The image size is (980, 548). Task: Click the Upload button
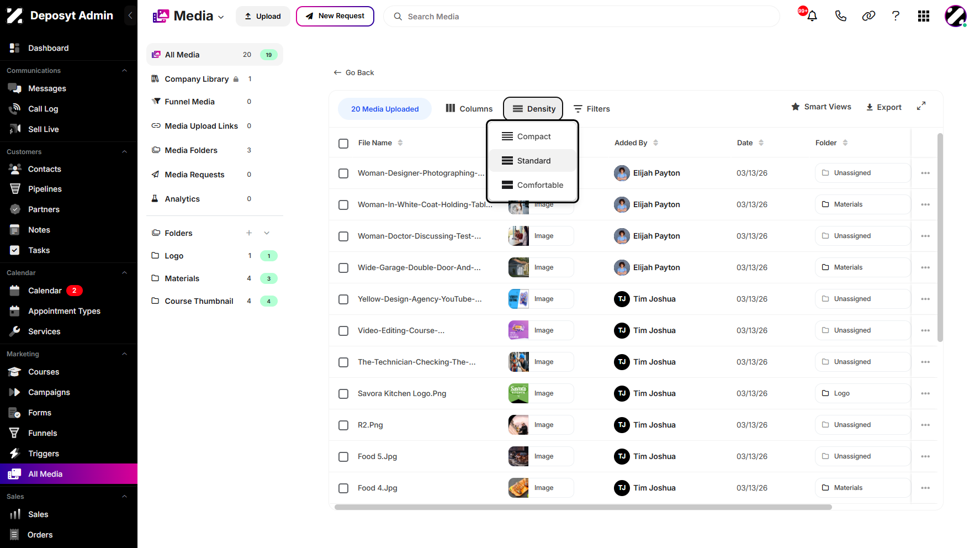pyautogui.click(x=263, y=16)
